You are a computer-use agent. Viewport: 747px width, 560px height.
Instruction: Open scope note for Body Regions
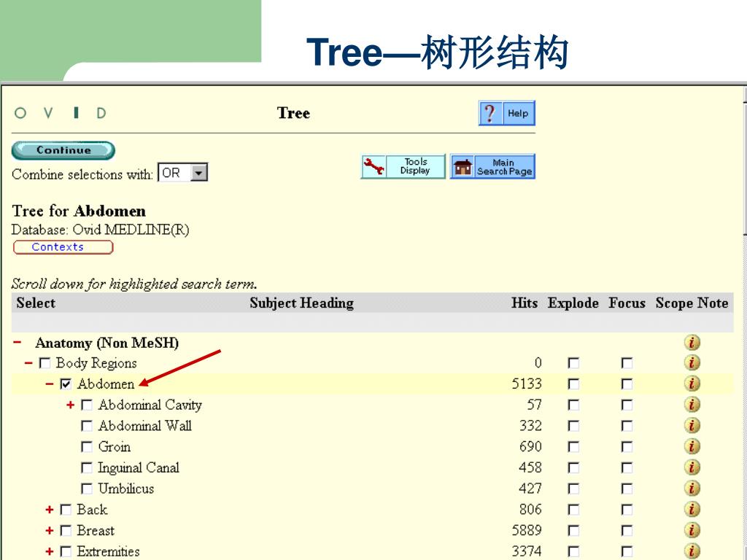click(x=692, y=363)
